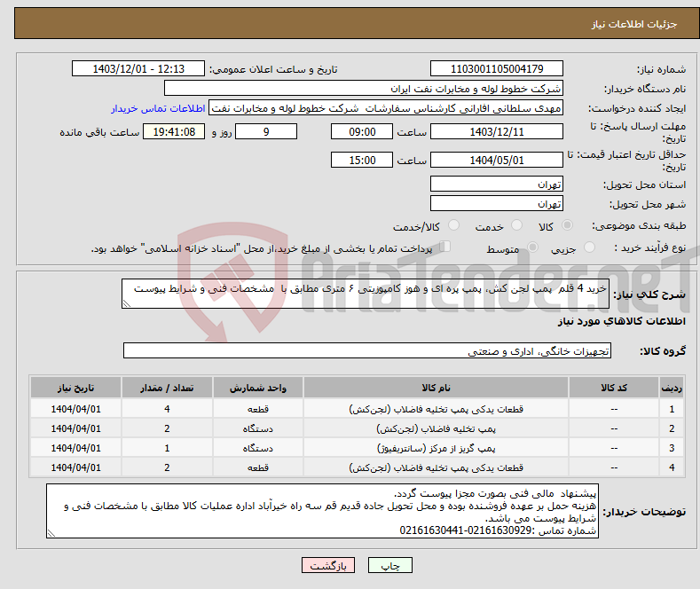
Task: Click the اطلاعات کالاهای مورد نیاز heading
Action: [621, 321]
